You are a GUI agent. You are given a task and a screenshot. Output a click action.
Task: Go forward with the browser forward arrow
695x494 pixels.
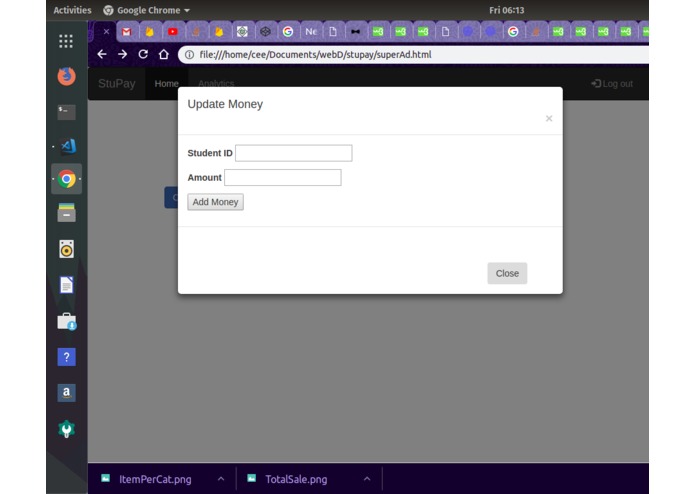point(122,54)
